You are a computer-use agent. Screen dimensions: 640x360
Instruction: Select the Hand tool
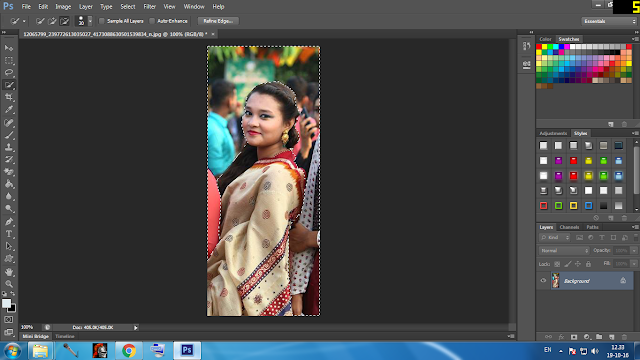[x=9, y=272]
